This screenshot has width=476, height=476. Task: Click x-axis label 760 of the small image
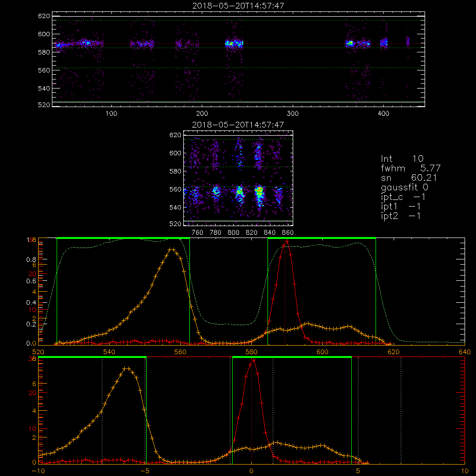[x=198, y=233]
